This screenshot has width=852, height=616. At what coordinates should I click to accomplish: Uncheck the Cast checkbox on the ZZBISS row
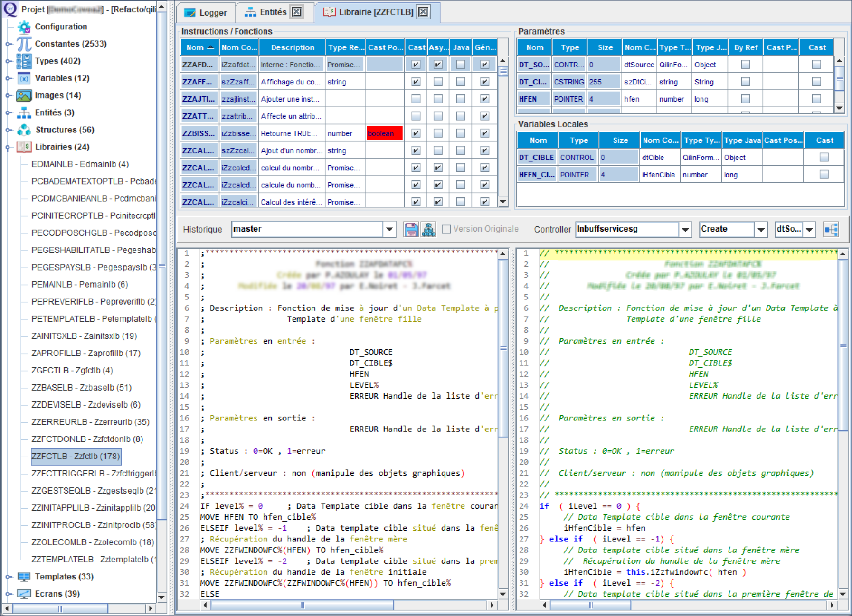[415, 133]
